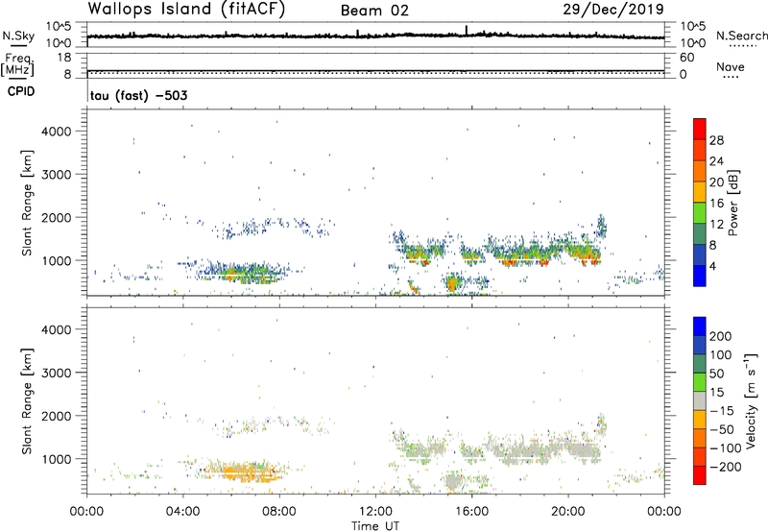Click the '200' velocity colorbar tick

click(721, 336)
